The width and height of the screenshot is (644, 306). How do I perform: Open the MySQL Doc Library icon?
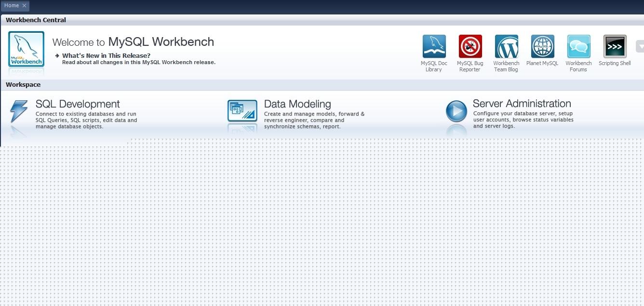(x=434, y=46)
